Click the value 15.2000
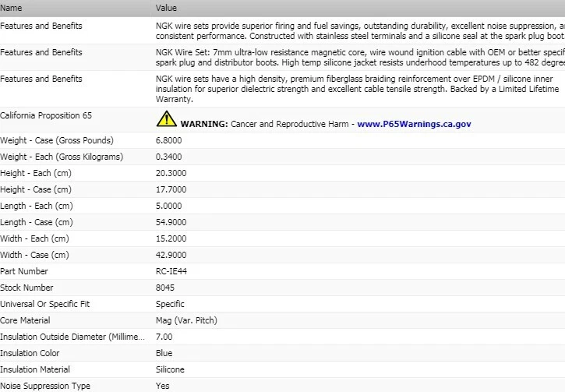Viewport: 565px width, 392px height. click(171, 238)
